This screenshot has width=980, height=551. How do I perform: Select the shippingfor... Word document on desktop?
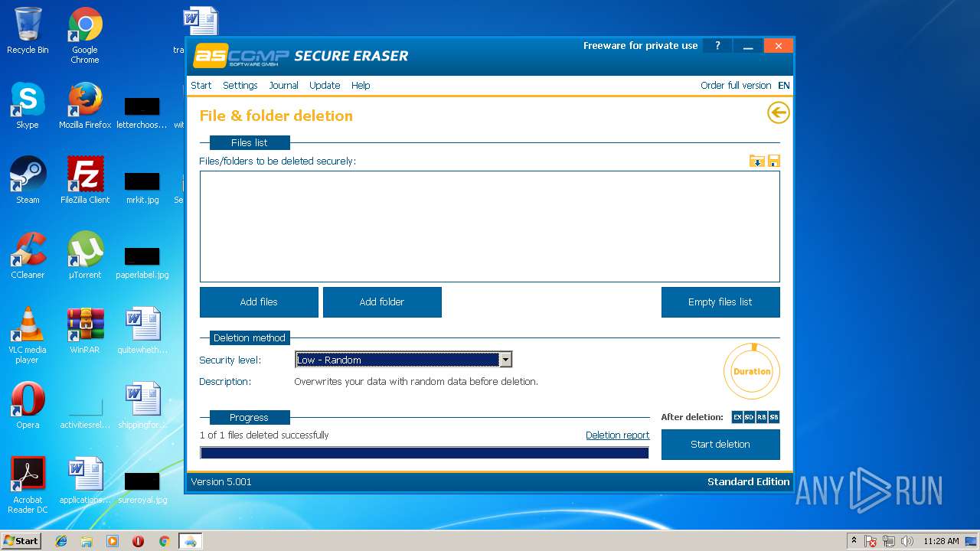(x=142, y=406)
